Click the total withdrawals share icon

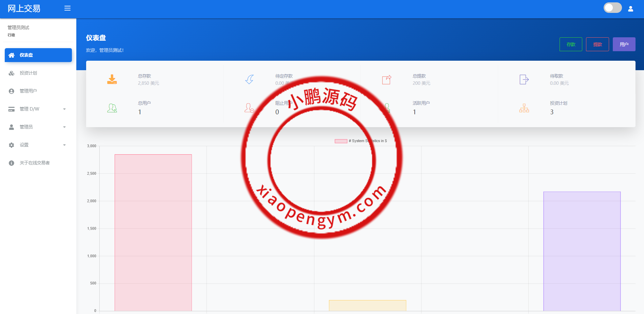point(387,80)
